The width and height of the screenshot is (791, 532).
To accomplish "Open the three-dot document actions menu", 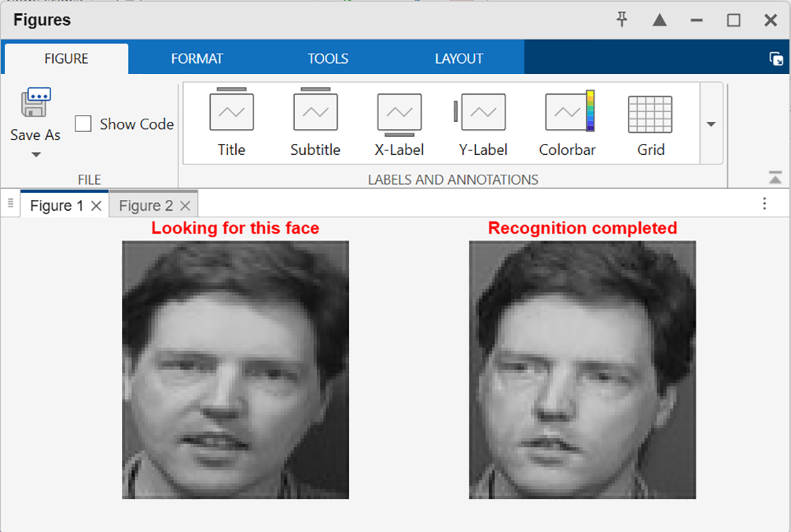I will 765,204.
